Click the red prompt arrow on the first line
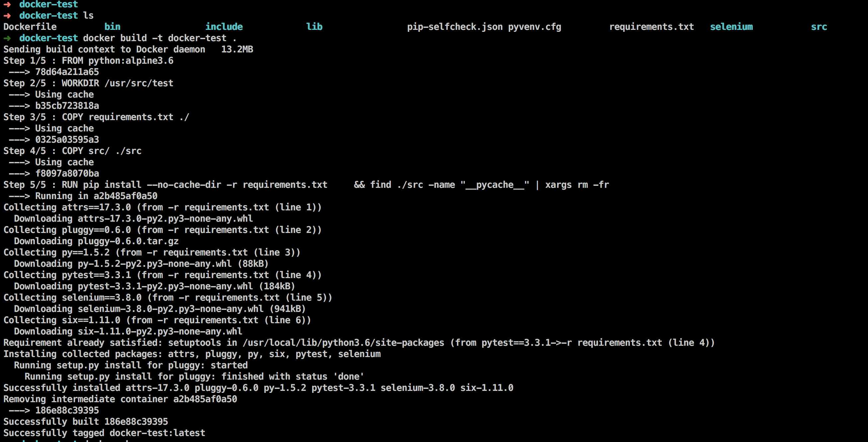The width and height of the screenshot is (868, 442). click(7, 4)
